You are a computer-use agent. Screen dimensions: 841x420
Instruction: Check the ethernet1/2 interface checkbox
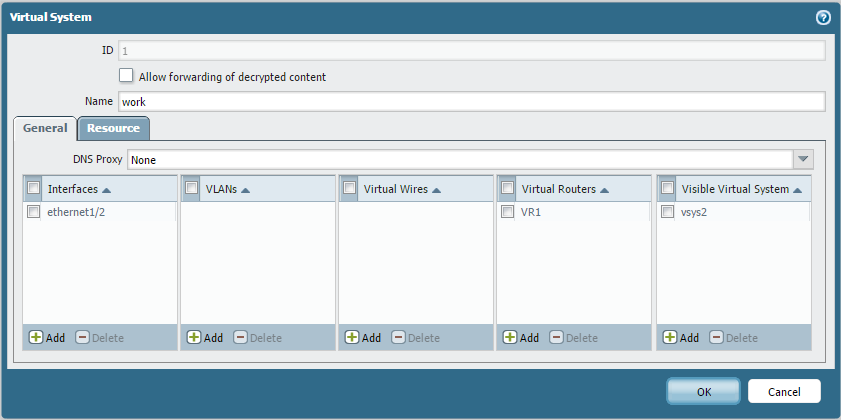coord(34,212)
